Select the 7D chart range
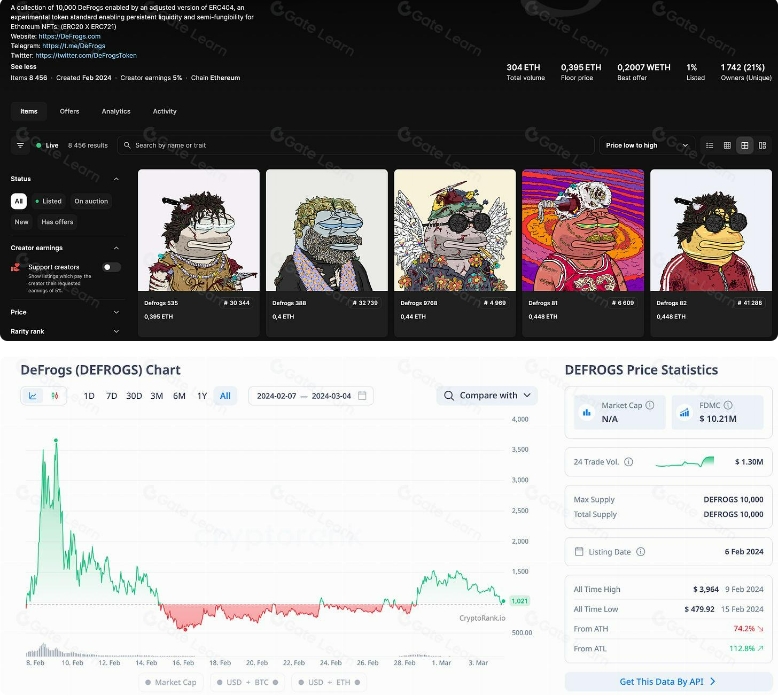 click(111, 396)
